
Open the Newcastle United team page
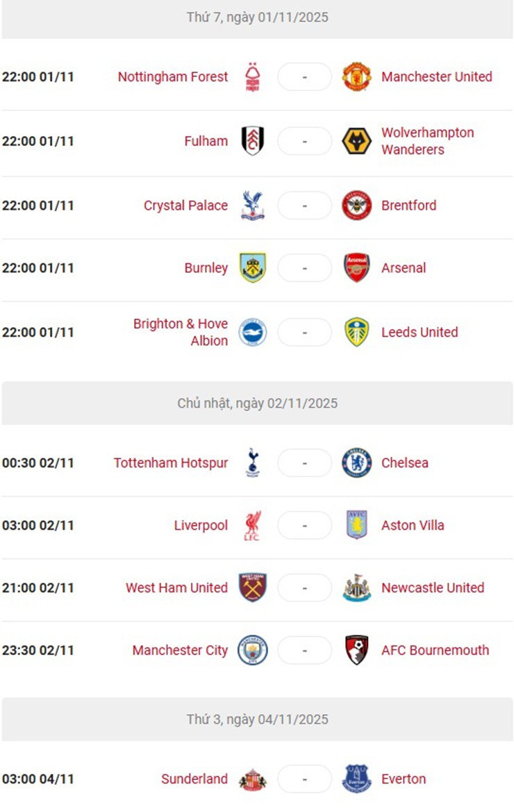[432, 588]
